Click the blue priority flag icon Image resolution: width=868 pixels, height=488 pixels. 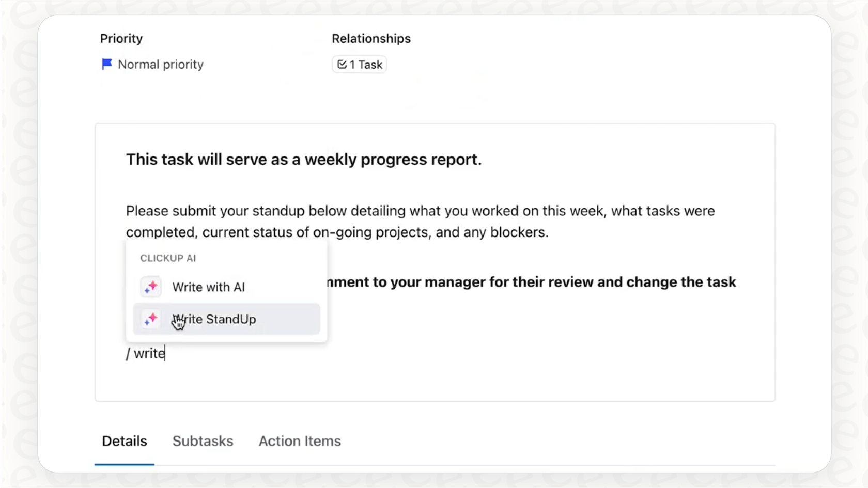tap(107, 64)
